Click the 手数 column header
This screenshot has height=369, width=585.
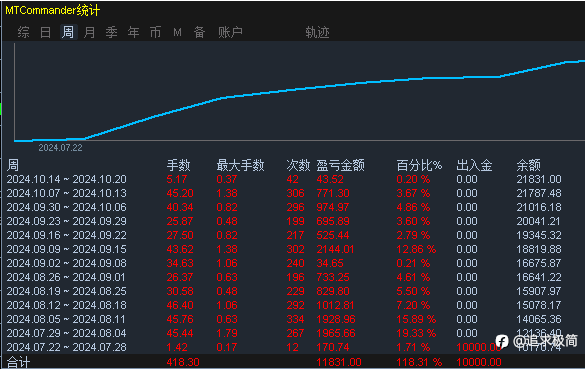tap(178, 165)
